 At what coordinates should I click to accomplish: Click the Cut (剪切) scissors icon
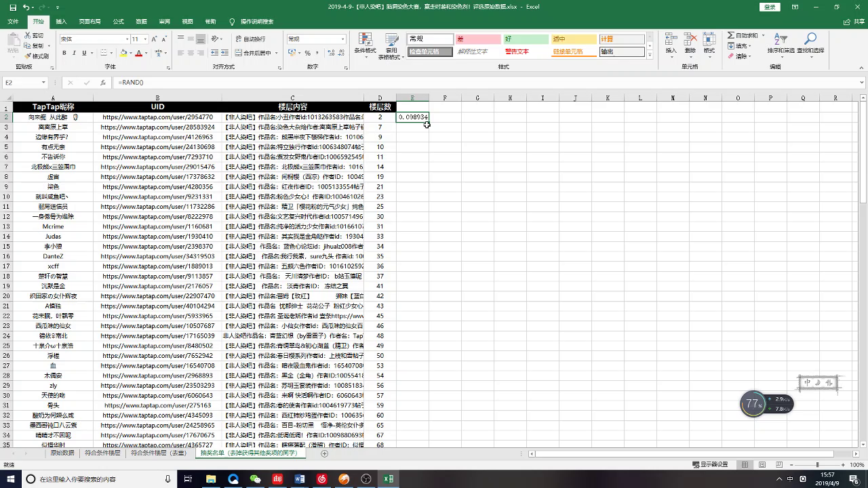pyautogui.click(x=28, y=35)
